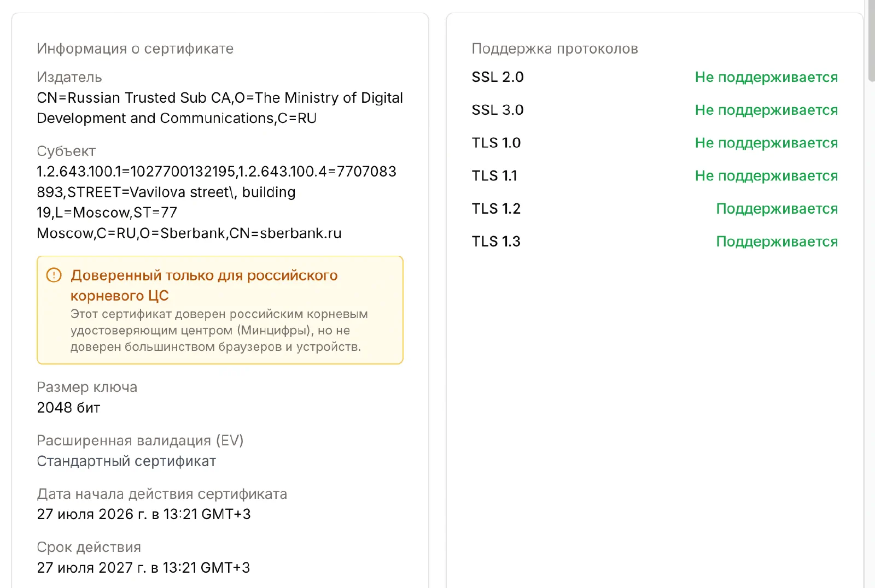Click 'Поддерживается' status for TLS 1.3
The width and height of the screenshot is (875, 588).
click(777, 242)
